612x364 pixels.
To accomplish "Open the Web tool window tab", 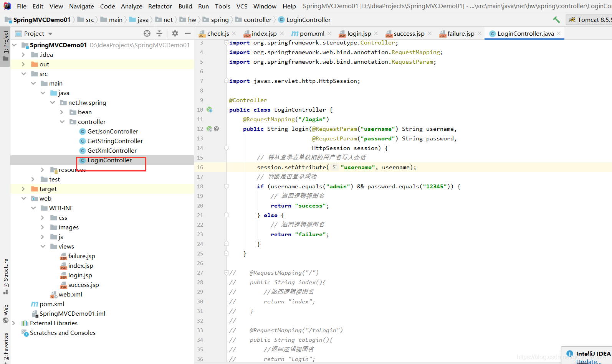I will click(5, 314).
